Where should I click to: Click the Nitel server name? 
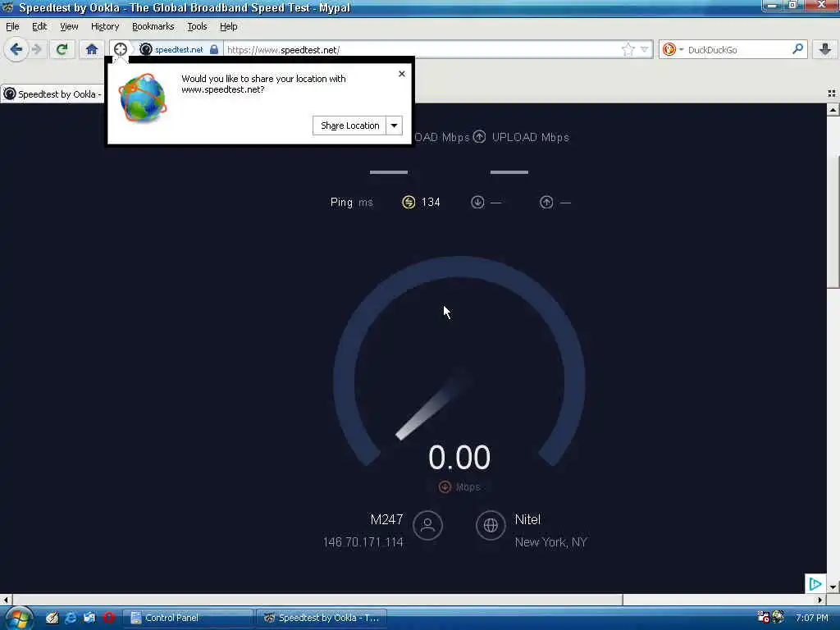pyautogui.click(x=527, y=519)
